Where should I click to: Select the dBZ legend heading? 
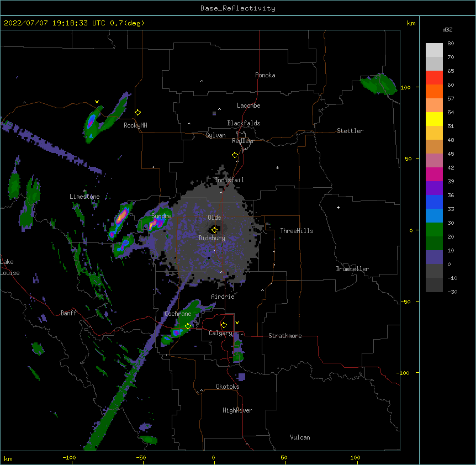tap(447, 29)
